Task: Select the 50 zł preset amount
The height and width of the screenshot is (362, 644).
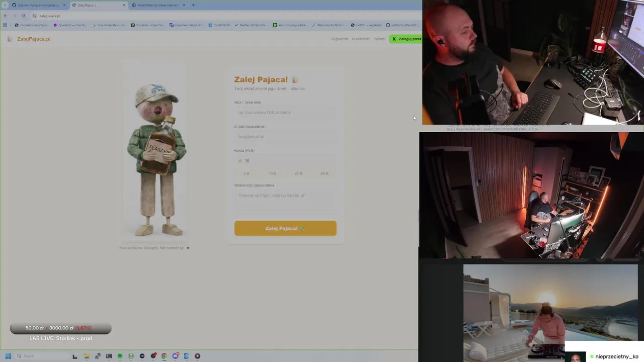Action: 325,173
